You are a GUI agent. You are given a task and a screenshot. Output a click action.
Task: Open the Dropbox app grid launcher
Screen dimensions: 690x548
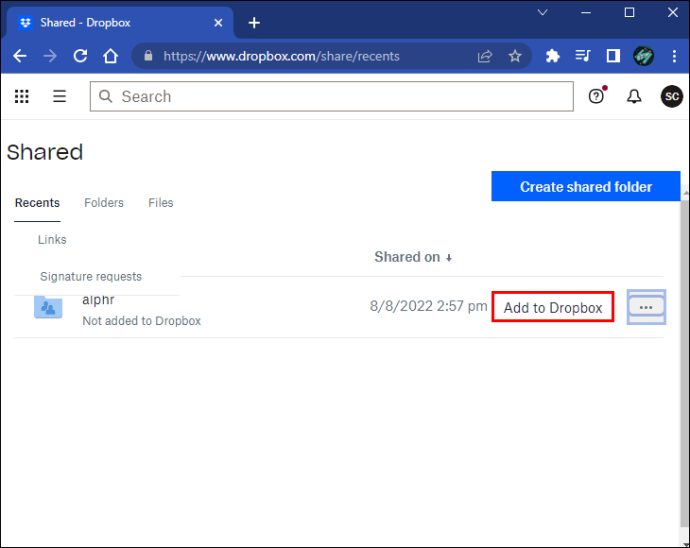(22, 96)
